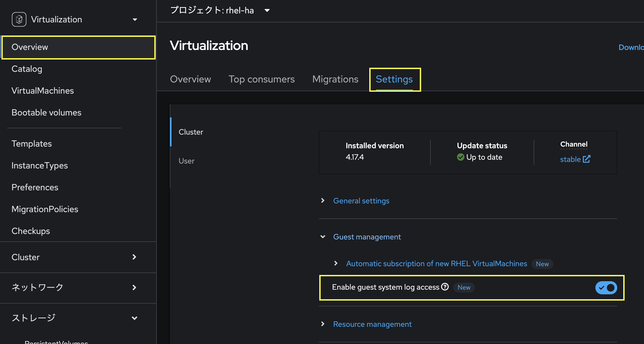Click the green Up to date status icon

(x=460, y=157)
